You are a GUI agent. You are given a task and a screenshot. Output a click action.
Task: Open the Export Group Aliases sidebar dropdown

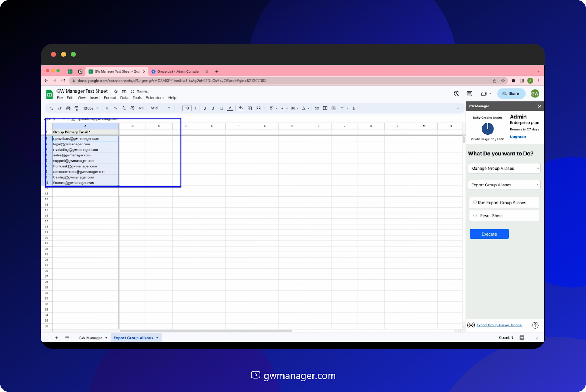click(x=504, y=185)
